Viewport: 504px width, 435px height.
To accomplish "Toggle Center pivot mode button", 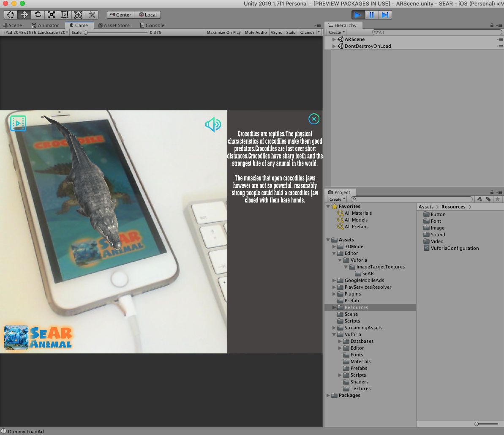I will click(120, 15).
